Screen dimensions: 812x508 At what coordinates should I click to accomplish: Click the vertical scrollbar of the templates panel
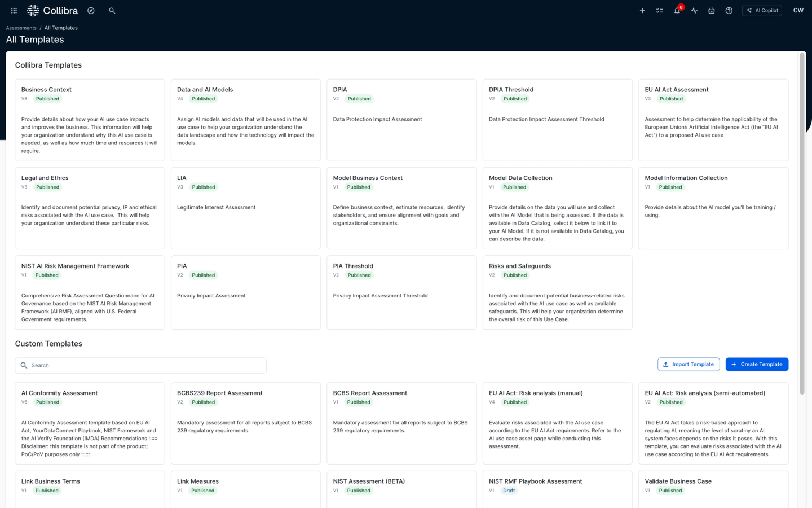pos(802,226)
